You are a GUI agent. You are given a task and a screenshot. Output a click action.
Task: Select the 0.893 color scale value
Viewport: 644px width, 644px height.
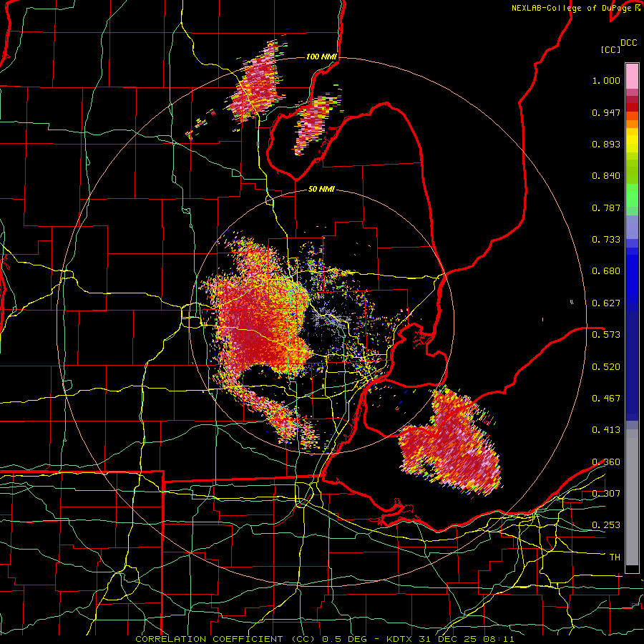[606, 144]
